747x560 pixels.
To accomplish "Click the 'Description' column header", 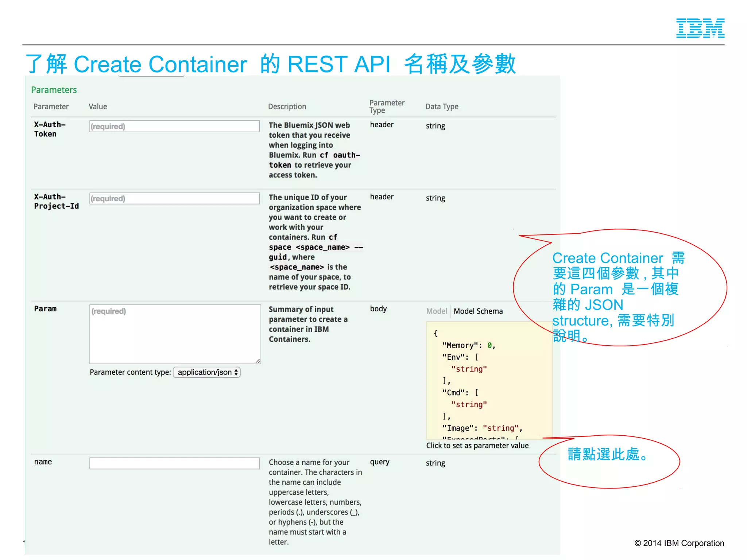I will tap(287, 106).
